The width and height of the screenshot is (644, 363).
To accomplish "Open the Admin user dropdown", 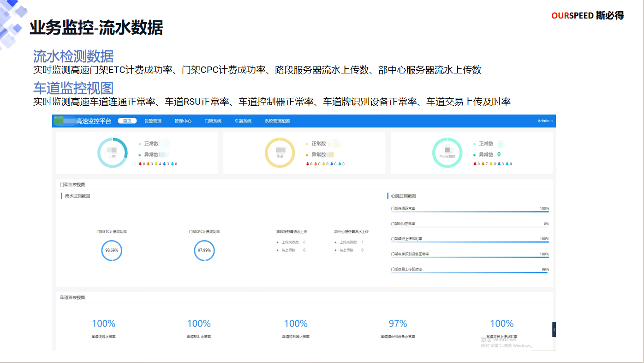I will 545,121.
